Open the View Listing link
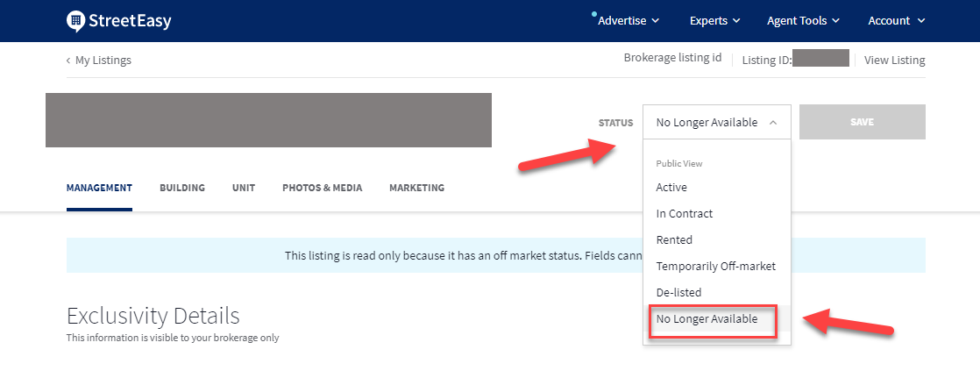The image size is (980, 371). pyautogui.click(x=894, y=61)
